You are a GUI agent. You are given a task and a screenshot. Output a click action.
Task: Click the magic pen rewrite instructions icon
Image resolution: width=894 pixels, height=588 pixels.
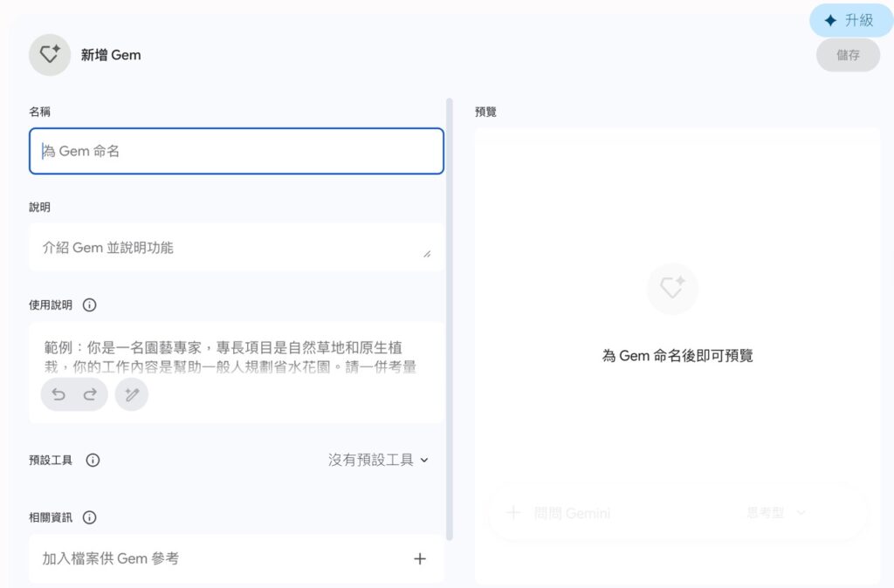[x=132, y=394]
